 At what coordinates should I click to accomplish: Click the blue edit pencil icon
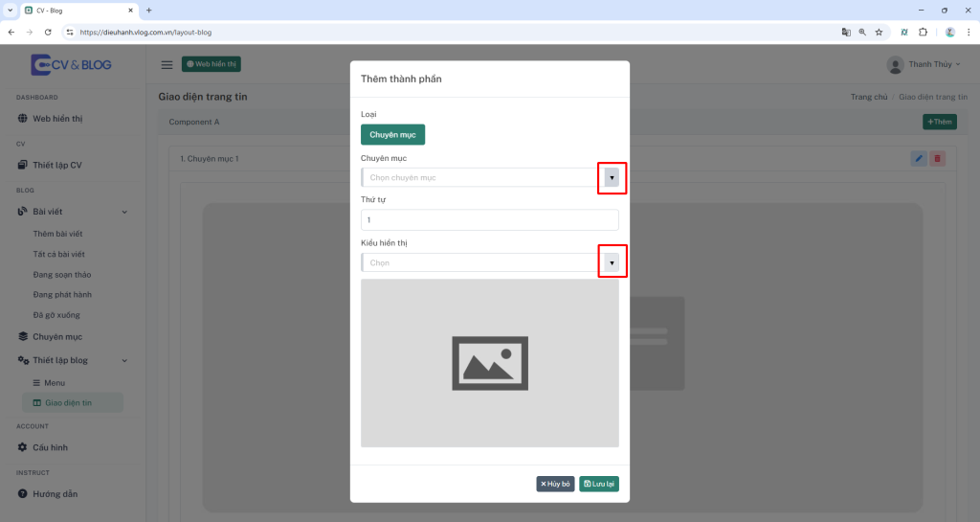point(919,159)
